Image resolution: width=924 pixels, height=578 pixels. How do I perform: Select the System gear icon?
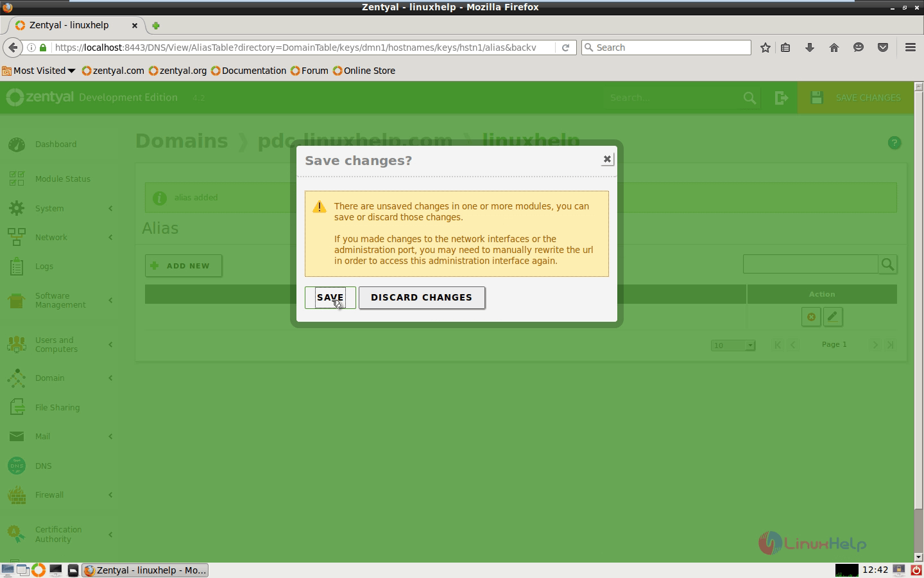coord(17,208)
